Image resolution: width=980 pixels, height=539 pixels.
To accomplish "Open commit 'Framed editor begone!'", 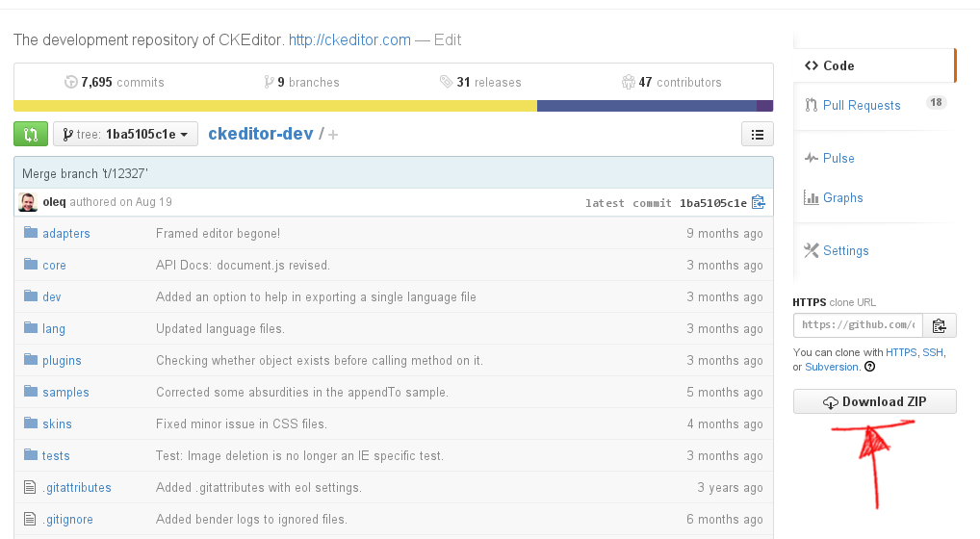I will tap(219, 234).
